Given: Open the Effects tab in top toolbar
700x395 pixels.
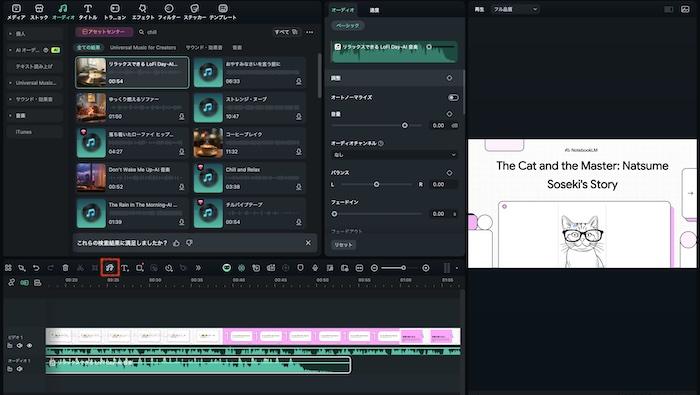Looking at the screenshot, I should (x=143, y=12).
